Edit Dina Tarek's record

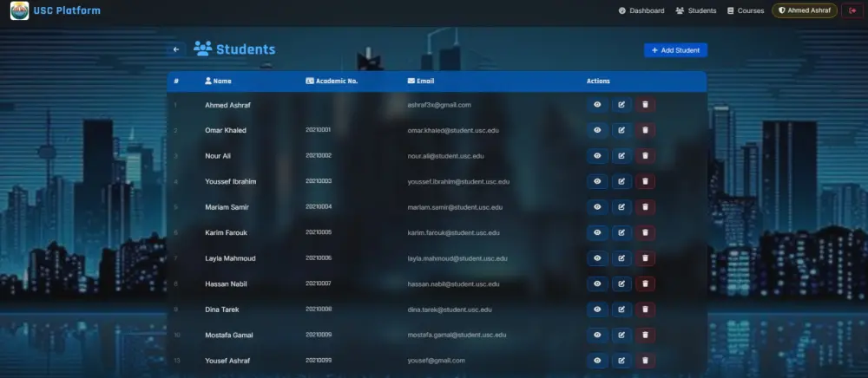point(621,310)
